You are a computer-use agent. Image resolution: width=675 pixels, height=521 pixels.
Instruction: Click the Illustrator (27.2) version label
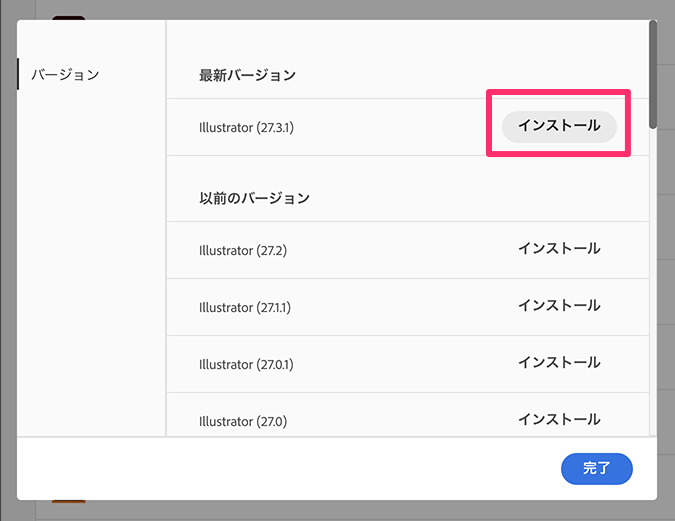pyautogui.click(x=243, y=250)
